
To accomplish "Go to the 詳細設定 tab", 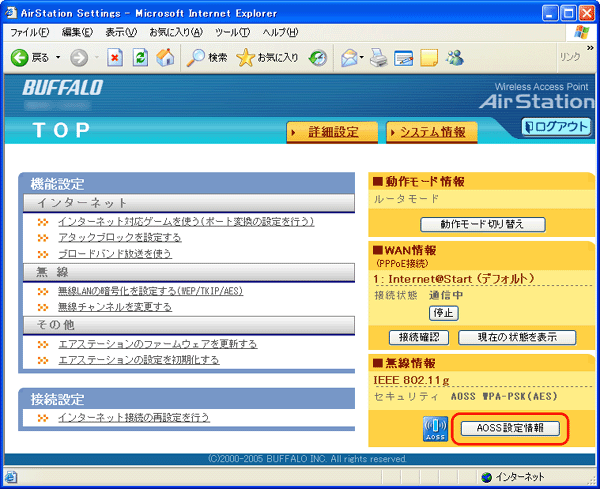I will [x=332, y=132].
